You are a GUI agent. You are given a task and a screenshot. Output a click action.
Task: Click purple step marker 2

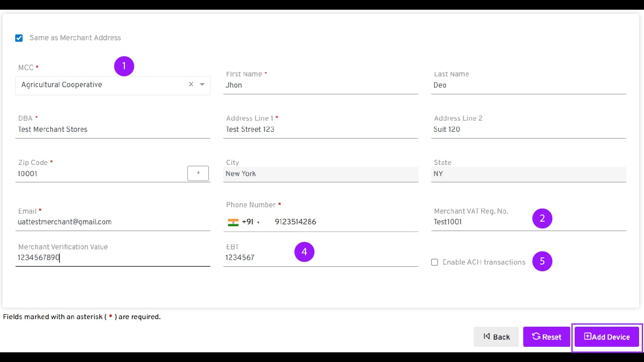542,218
